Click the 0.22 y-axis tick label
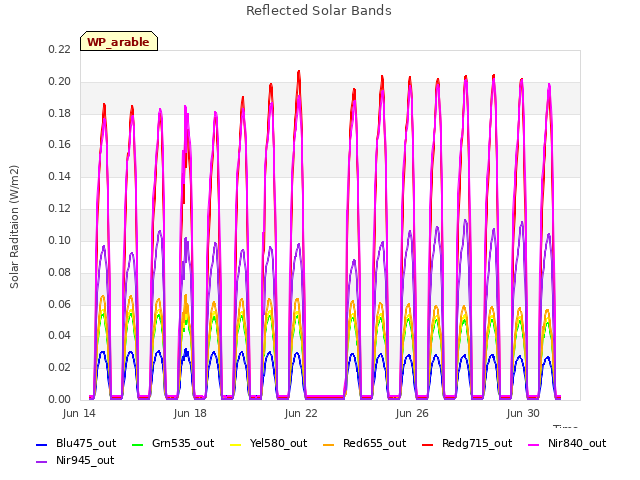 tap(59, 49)
